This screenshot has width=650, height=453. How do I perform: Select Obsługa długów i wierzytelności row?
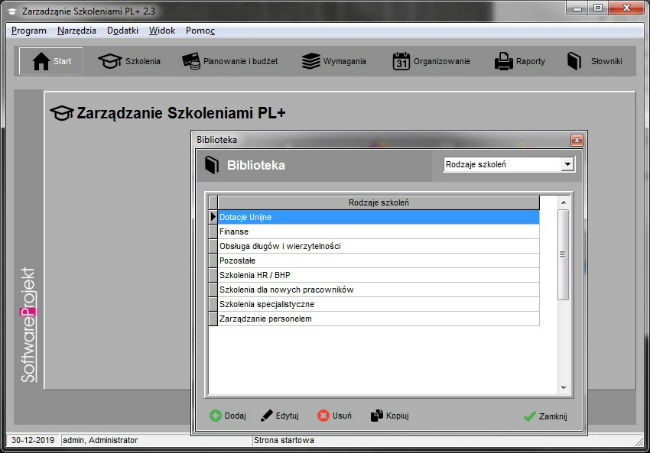[378, 246]
